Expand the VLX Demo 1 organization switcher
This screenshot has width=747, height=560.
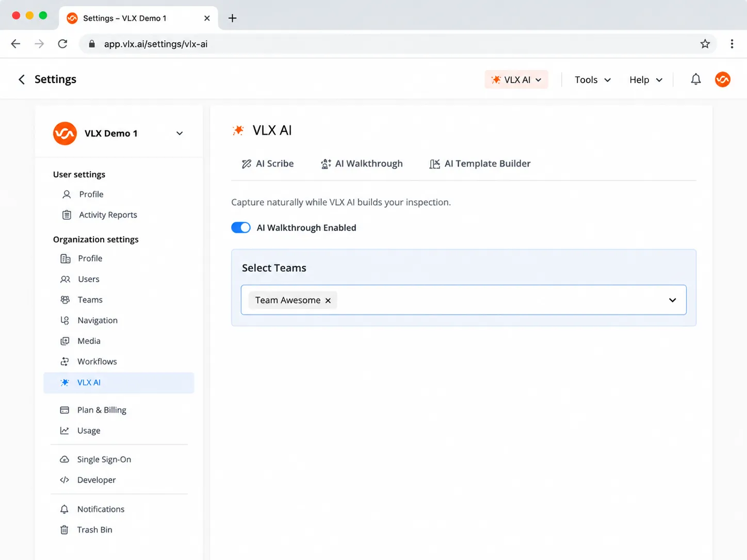pos(180,133)
